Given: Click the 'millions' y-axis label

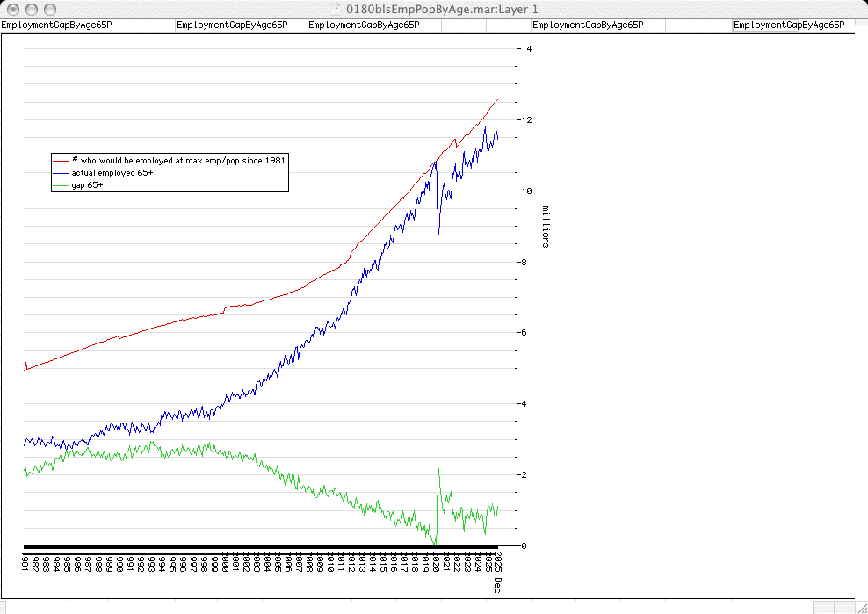Looking at the screenshot, I should pyautogui.click(x=546, y=227).
